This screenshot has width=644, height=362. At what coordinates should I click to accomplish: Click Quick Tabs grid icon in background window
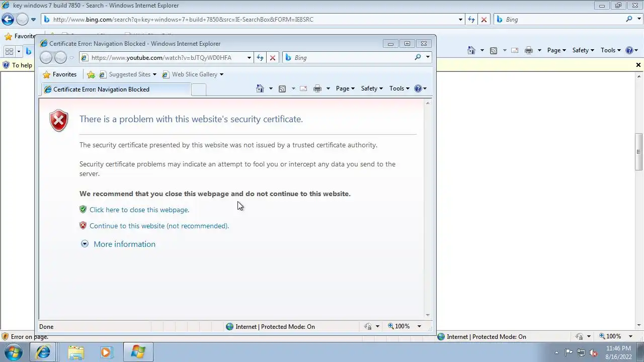click(x=9, y=51)
